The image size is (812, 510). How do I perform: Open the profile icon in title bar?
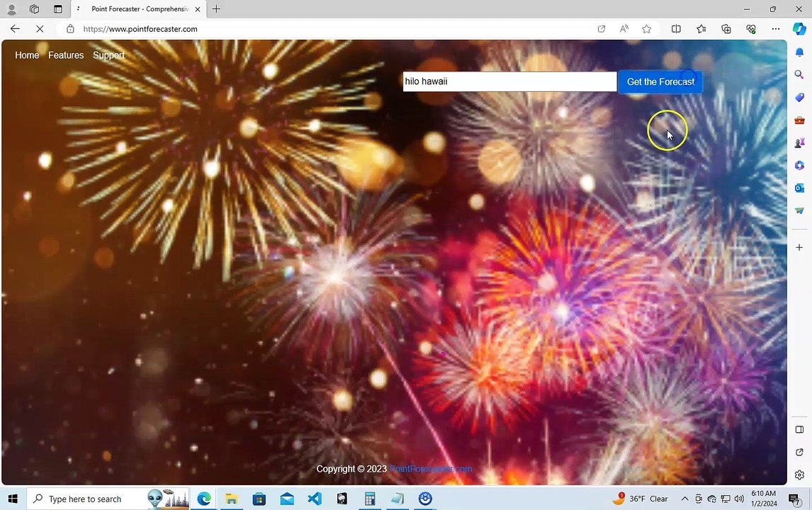tap(11, 8)
